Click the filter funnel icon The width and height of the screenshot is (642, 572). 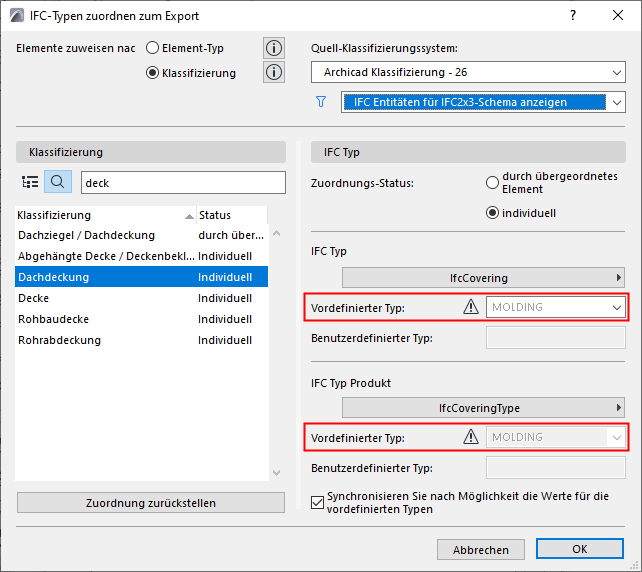tap(321, 102)
